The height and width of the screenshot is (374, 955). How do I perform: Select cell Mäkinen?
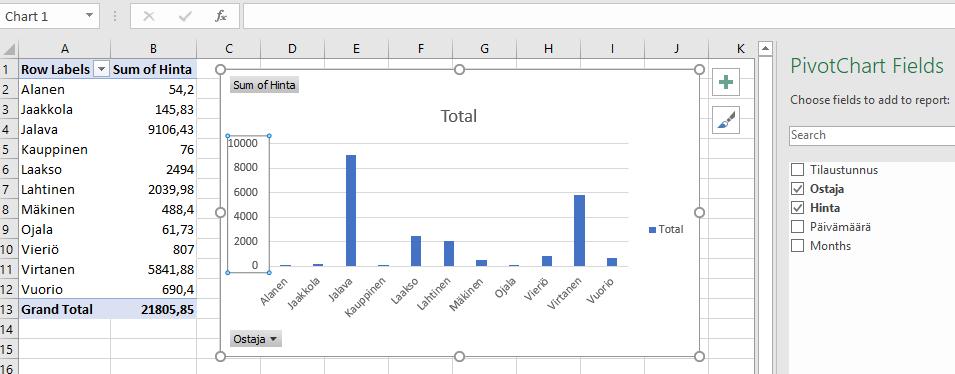tap(65, 210)
